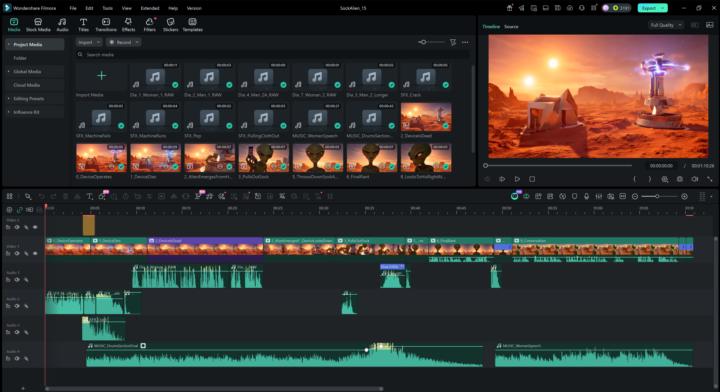
Task: Take a preview snapshot with camera icon
Action: [680, 179]
